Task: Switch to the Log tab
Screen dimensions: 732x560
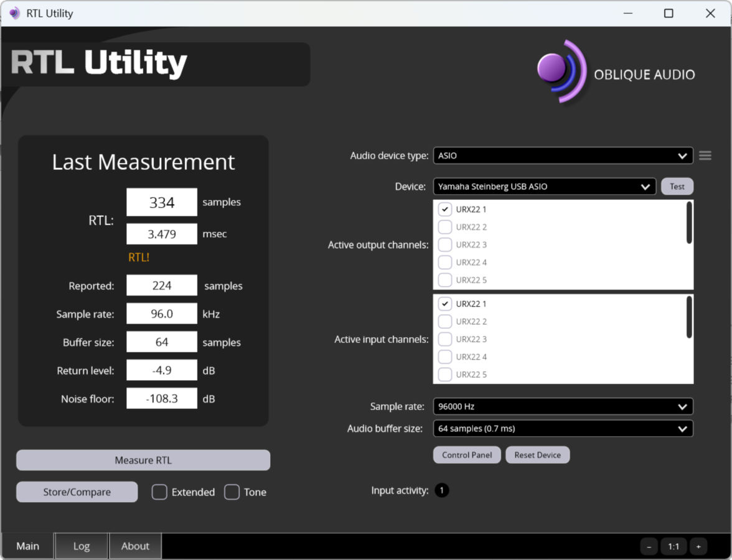Action: pos(81,546)
